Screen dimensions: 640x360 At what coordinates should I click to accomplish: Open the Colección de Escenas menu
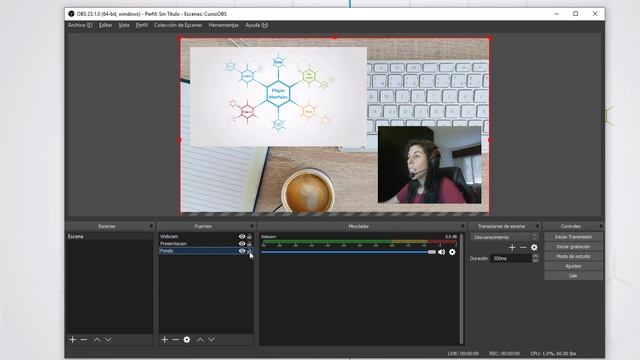[178, 25]
